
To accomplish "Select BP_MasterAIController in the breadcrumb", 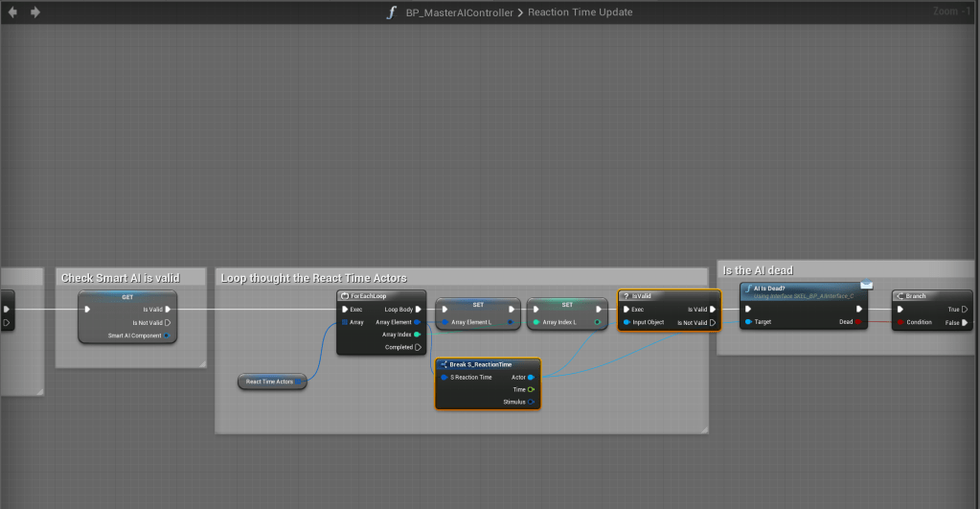I will point(460,12).
